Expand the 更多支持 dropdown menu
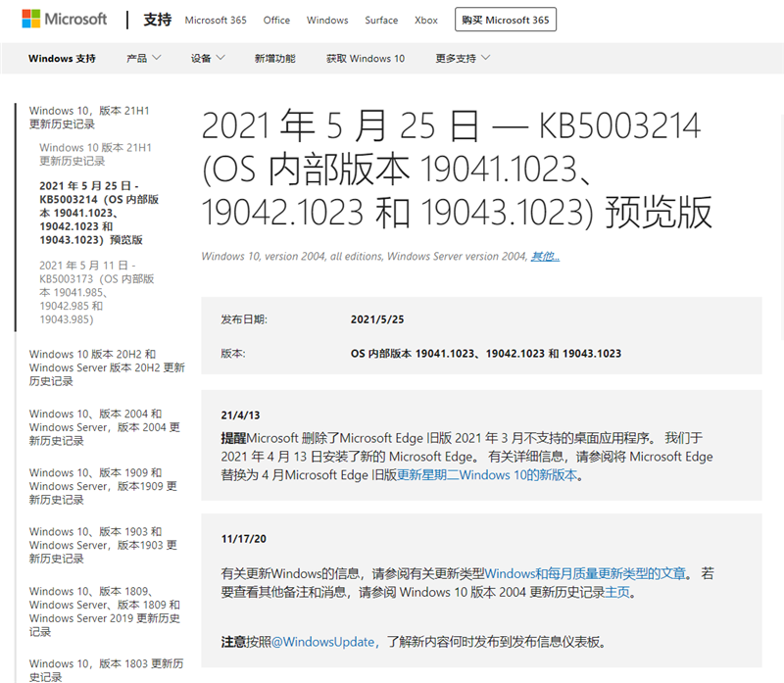 [463, 59]
